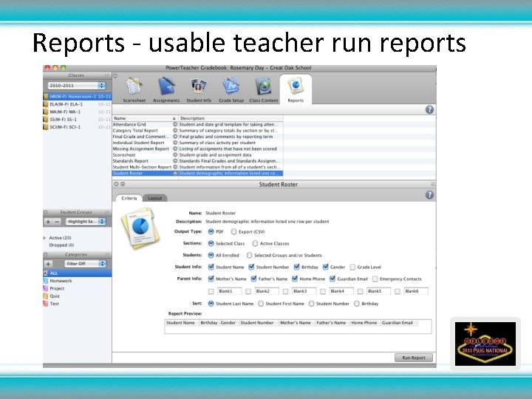Enable the checkbox before Blank2
The height and width of the screenshot is (399, 532).
point(248,291)
